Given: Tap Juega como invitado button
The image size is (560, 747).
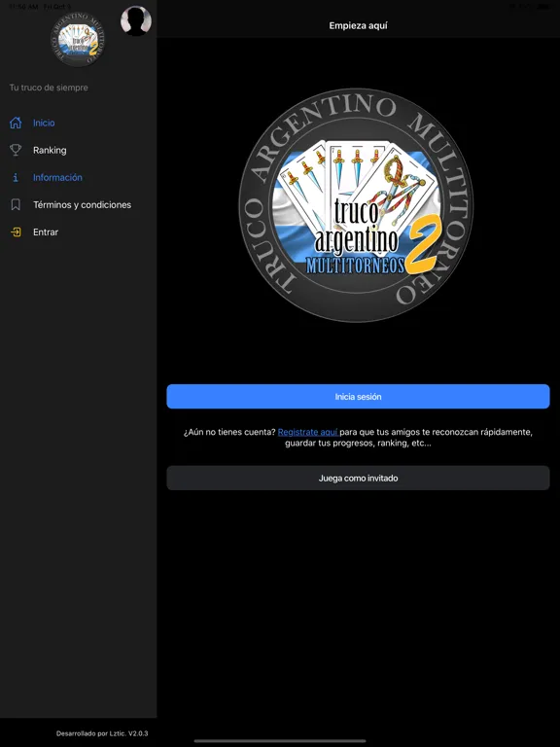Looking at the screenshot, I should click(358, 478).
